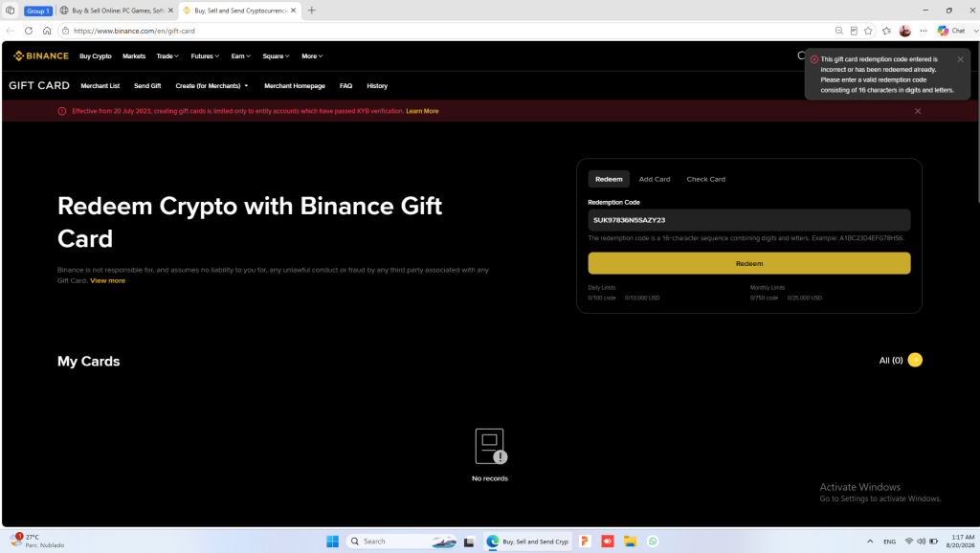
Task: Click the Group 1 tab group label
Action: [37, 11]
